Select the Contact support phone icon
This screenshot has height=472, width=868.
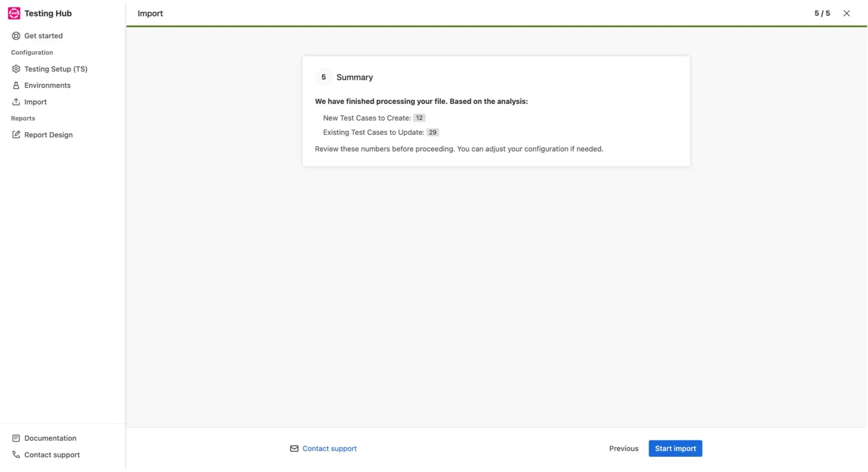16,454
